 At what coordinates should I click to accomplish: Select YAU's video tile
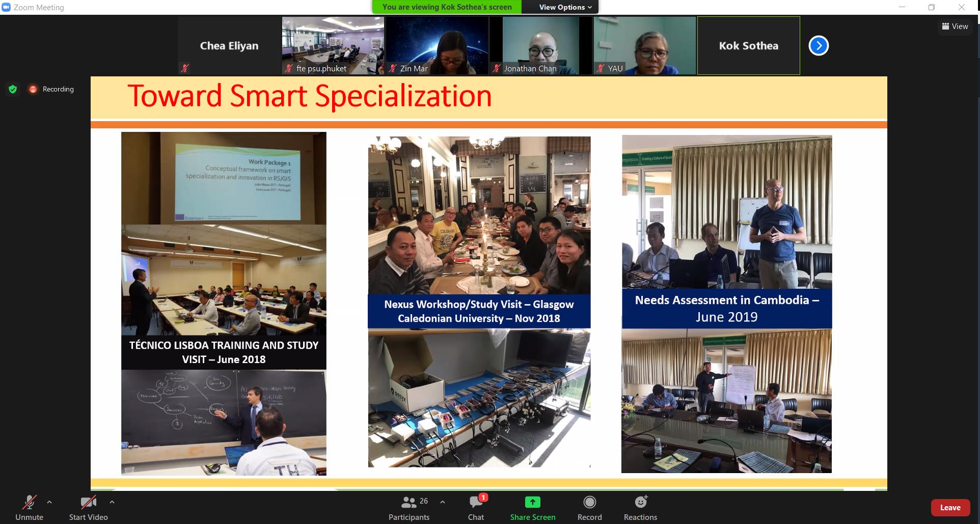click(645, 45)
